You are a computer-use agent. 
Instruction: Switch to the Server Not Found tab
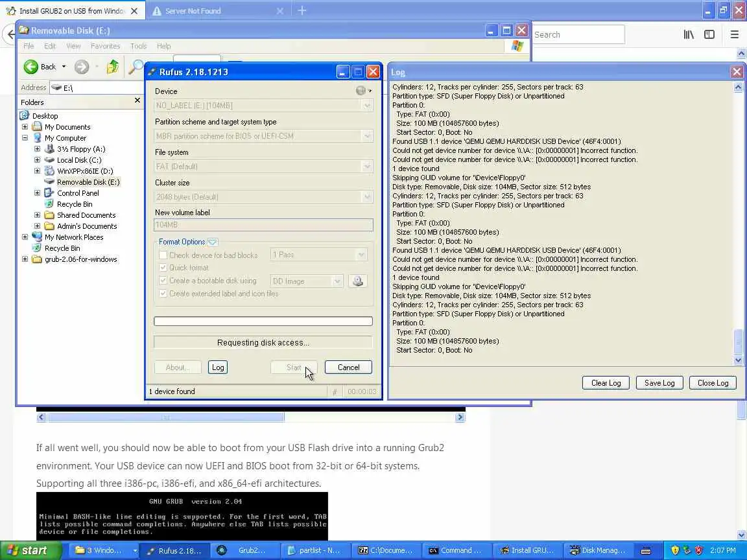point(217,10)
